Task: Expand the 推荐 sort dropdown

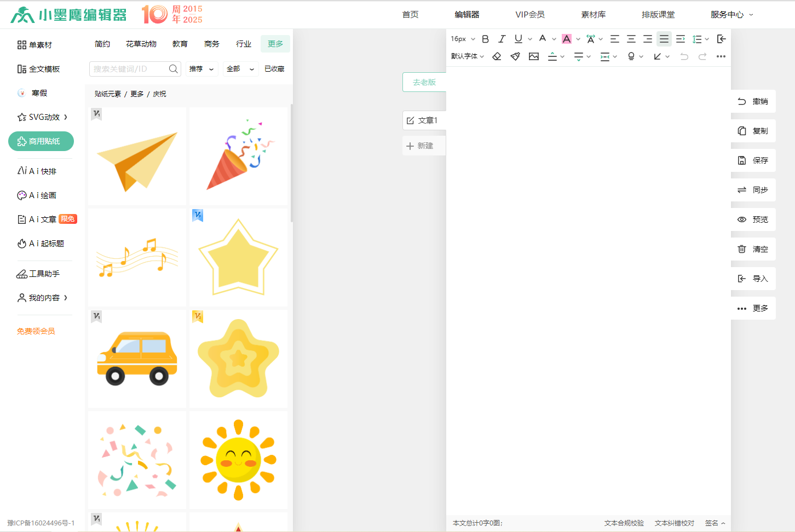Action: 201,69
